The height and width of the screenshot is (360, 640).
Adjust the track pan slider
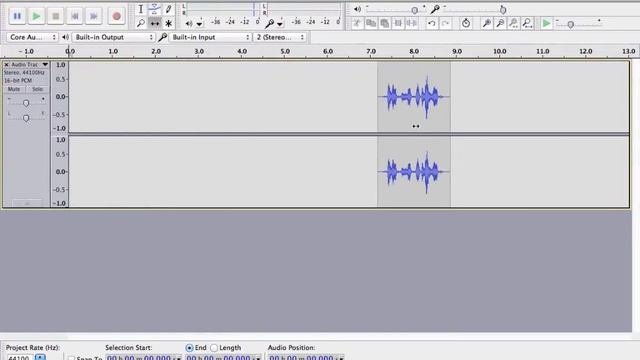point(26,118)
